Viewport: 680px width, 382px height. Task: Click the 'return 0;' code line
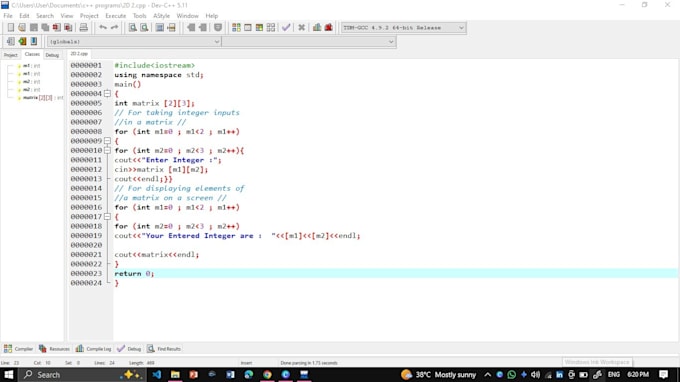point(134,274)
